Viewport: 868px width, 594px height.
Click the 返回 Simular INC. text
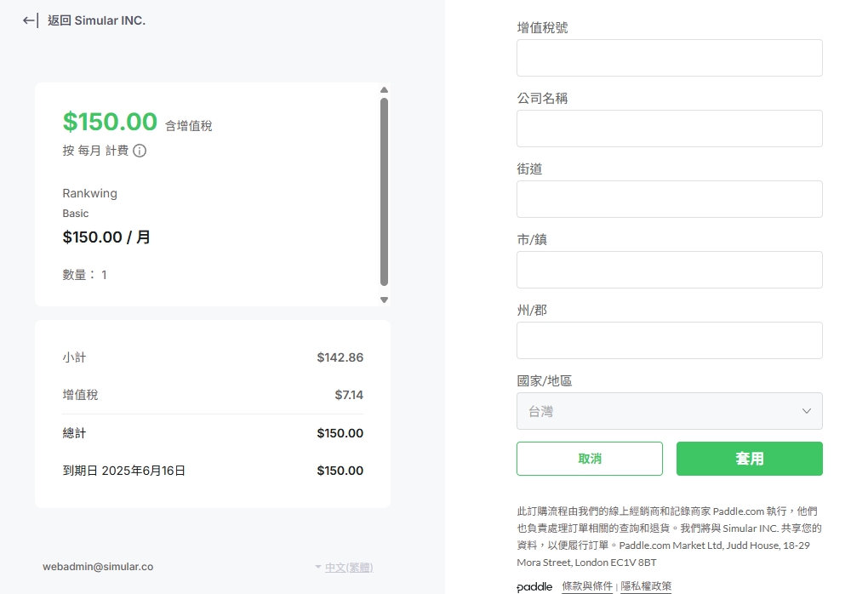(x=96, y=20)
